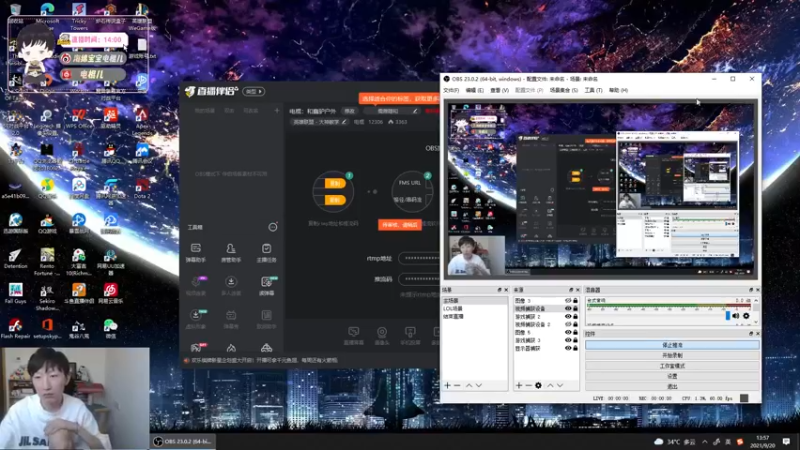
Task: Move the selected source down
Action: pyautogui.click(x=560, y=385)
